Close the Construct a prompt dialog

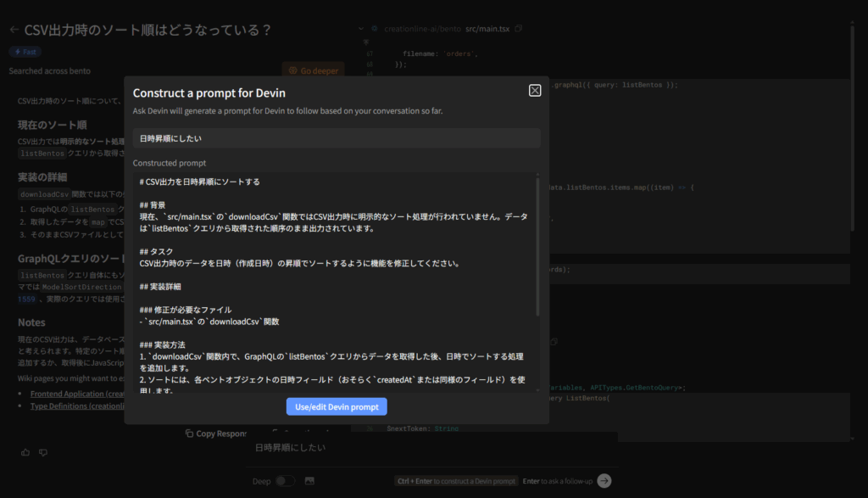tap(535, 91)
